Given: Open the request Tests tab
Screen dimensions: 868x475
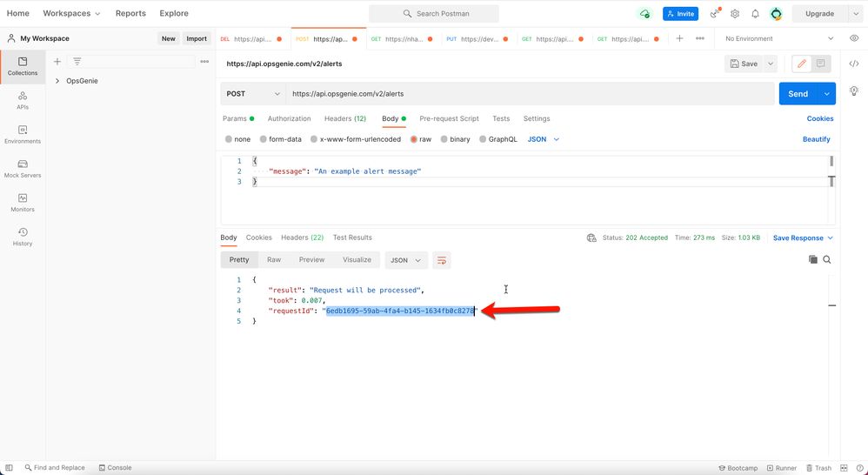Looking at the screenshot, I should point(501,118).
